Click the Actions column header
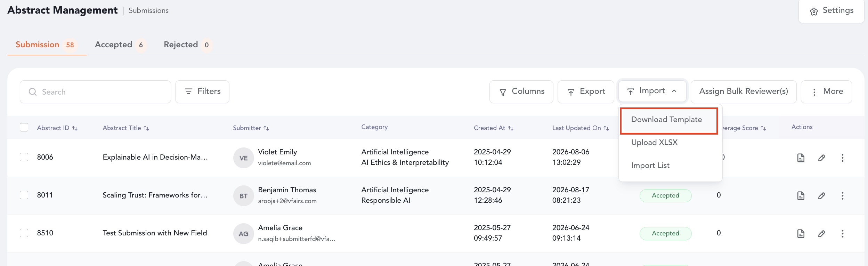This screenshot has width=868, height=266. [802, 127]
